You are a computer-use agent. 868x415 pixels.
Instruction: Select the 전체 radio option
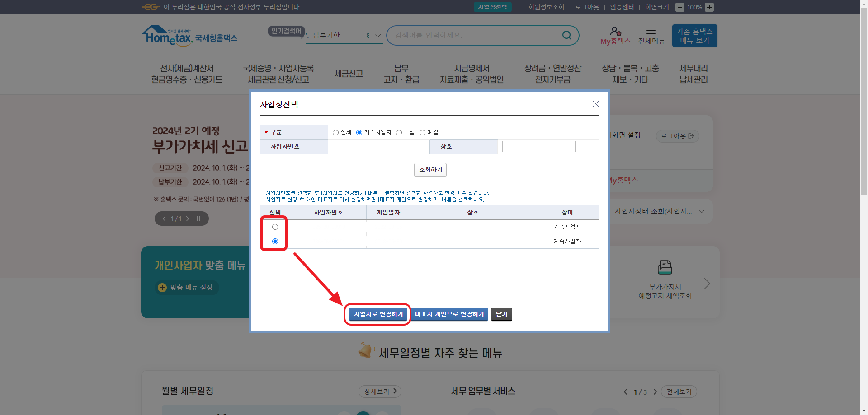point(335,132)
